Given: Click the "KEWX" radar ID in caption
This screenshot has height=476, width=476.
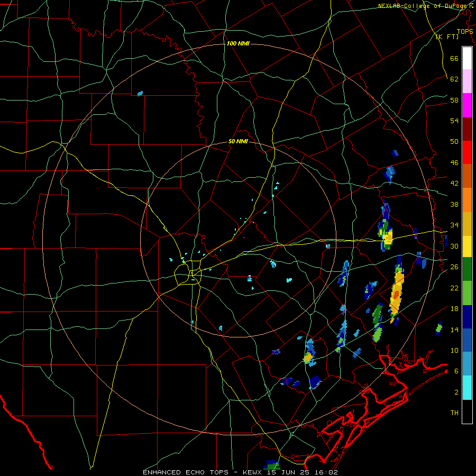Looking at the screenshot, I should [252, 472].
